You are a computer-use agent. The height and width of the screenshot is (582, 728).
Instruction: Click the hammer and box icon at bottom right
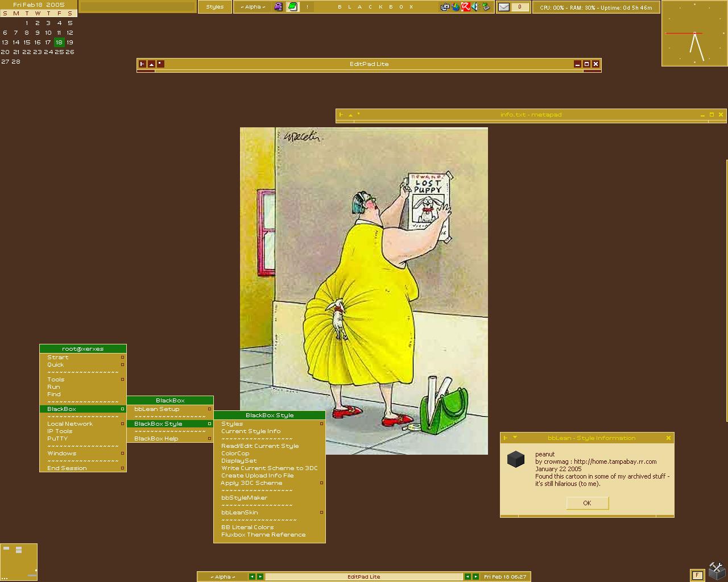pyautogui.click(x=717, y=571)
